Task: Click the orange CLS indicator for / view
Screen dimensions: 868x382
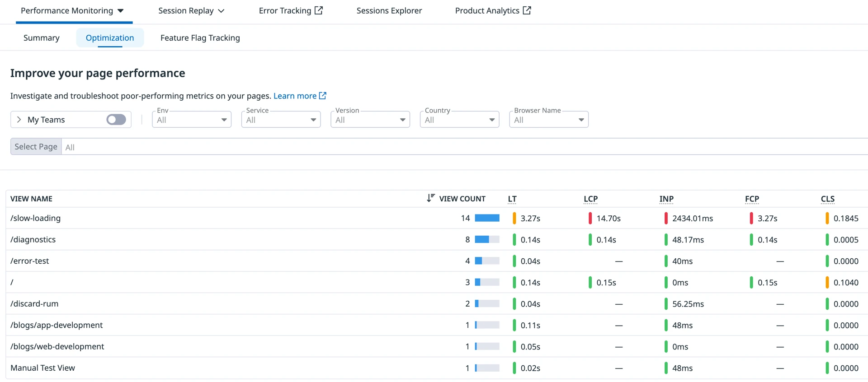Action: pyautogui.click(x=827, y=282)
